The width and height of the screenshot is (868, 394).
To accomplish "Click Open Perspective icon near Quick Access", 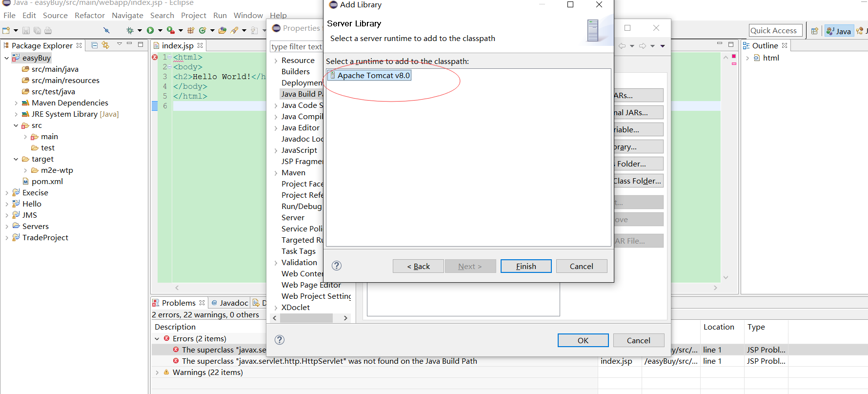I will [x=814, y=31].
